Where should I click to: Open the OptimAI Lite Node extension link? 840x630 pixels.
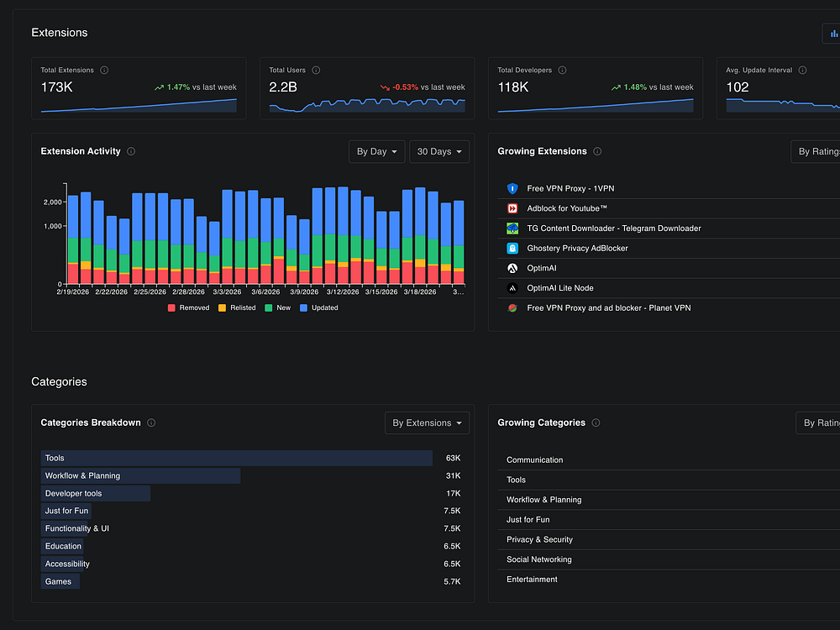point(559,288)
